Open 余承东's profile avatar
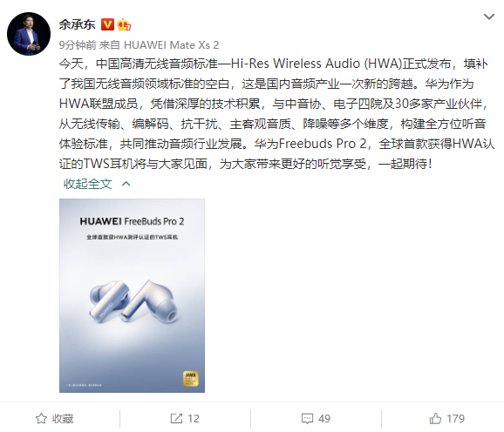 pos(29,34)
